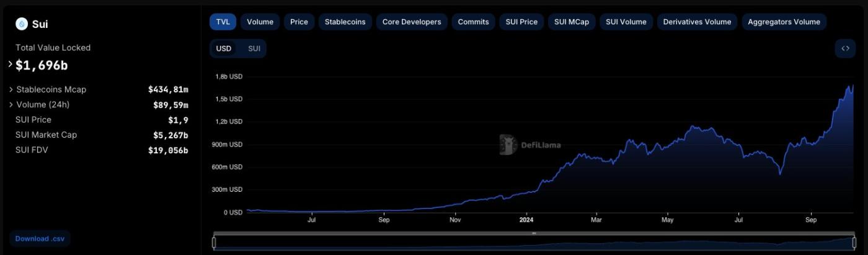The width and height of the screenshot is (868, 255).
Task: Switch chart denomination to USD
Action: tap(224, 48)
